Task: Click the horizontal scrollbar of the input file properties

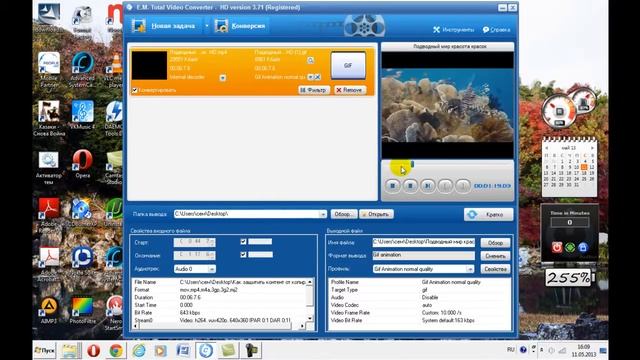Action: click(218, 326)
